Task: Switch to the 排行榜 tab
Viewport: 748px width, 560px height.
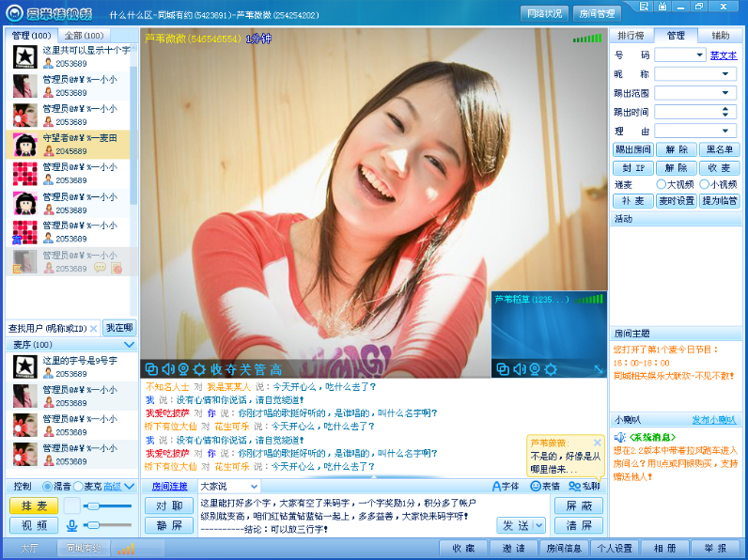Action: point(631,36)
